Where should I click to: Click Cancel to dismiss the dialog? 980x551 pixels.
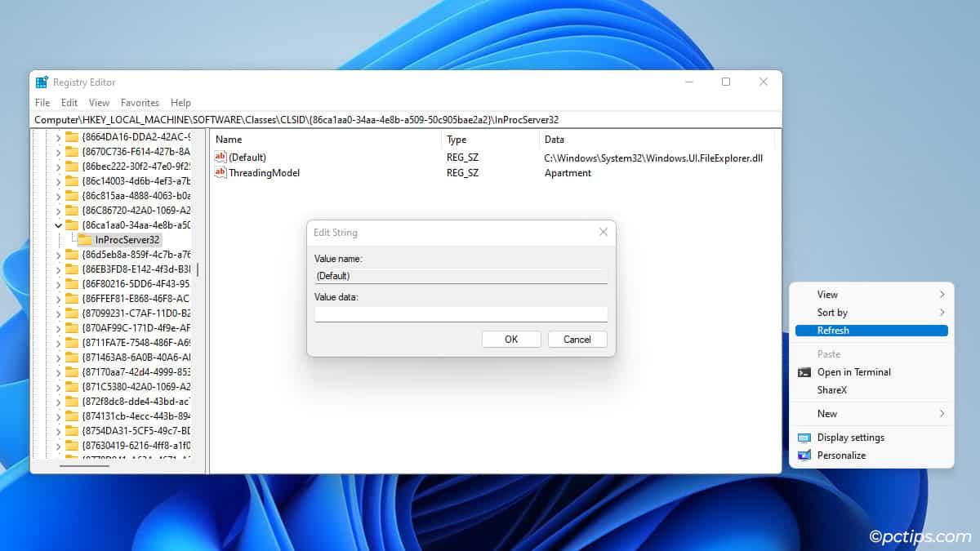[x=577, y=339]
